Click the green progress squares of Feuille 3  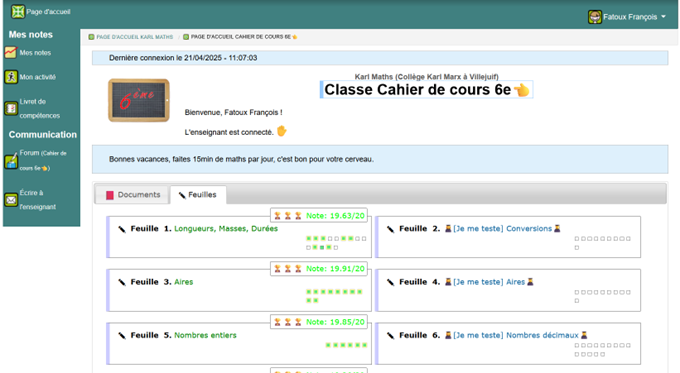pyautogui.click(x=334, y=296)
